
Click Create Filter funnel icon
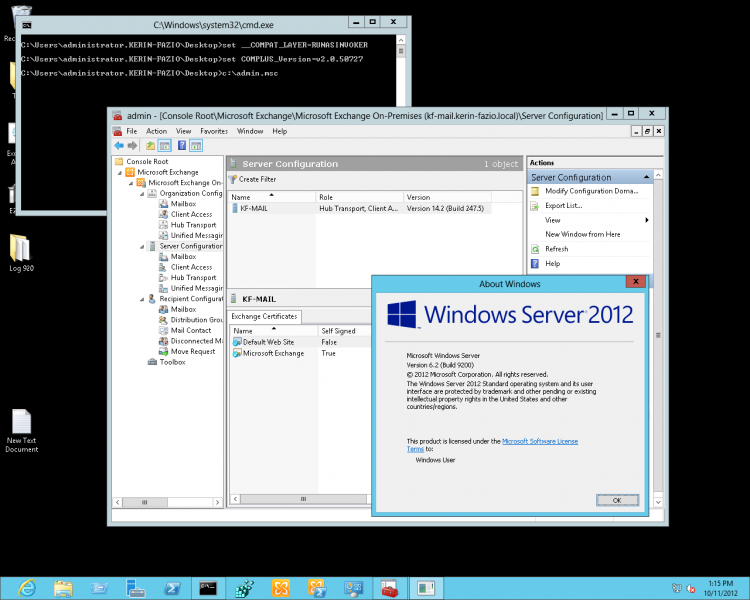coord(233,179)
